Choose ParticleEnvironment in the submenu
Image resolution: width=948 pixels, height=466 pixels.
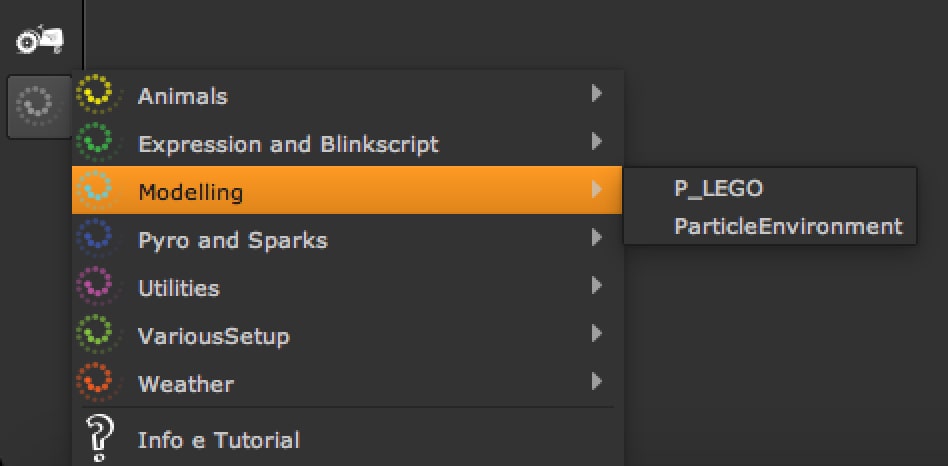[x=788, y=226]
